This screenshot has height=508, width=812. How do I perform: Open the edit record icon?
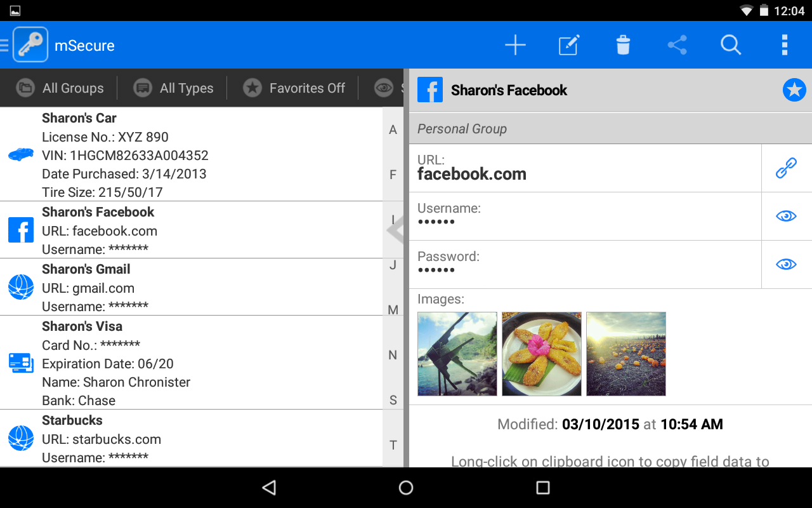click(x=569, y=44)
